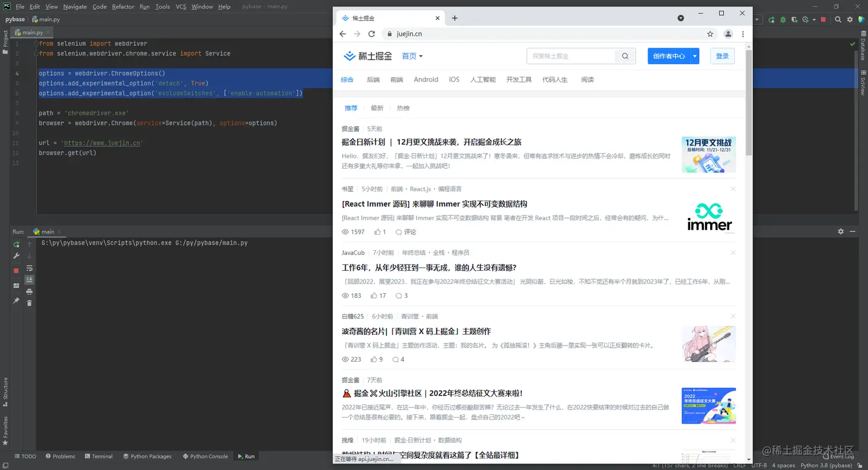The width and height of the screenshot is (868, 470).
Task: Click the 创作者中心 button
Action: point(669,56)
